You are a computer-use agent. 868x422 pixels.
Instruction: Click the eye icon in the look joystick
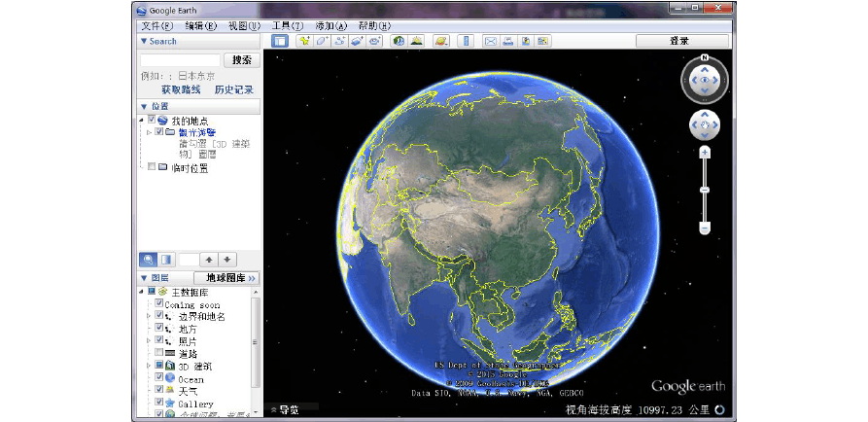tap(705, 81)
